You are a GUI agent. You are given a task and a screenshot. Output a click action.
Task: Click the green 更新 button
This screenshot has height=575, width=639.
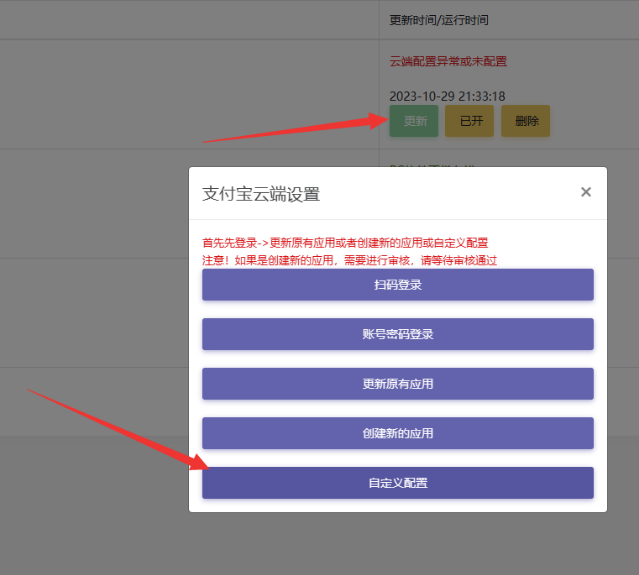coord(414,121)
